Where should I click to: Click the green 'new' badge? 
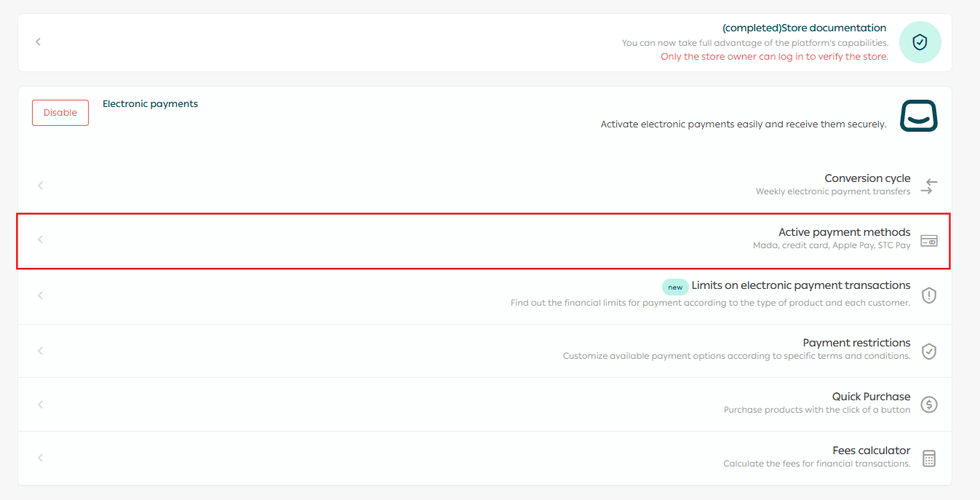(675, 287)
